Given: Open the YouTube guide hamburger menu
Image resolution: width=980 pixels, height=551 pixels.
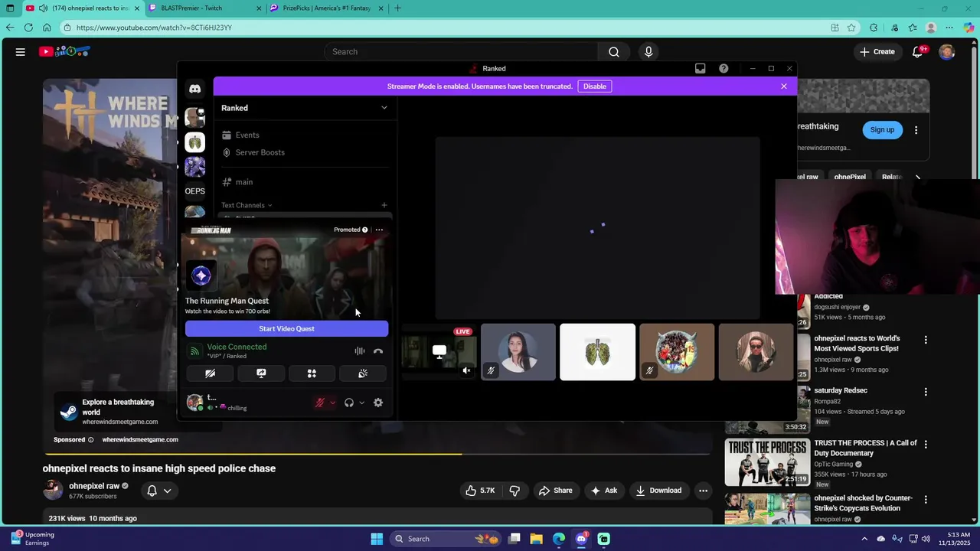Looking at the screenshot, I should point(21,52).
